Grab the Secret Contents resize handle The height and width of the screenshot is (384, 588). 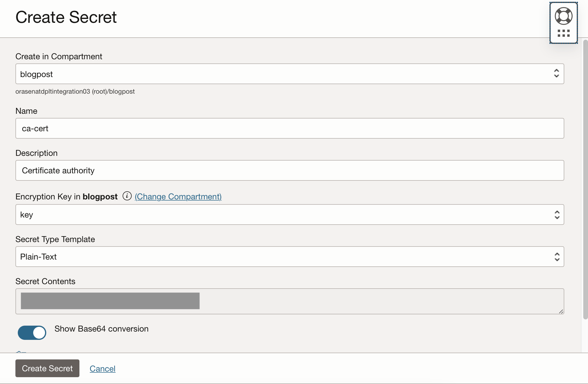[561, 311]
